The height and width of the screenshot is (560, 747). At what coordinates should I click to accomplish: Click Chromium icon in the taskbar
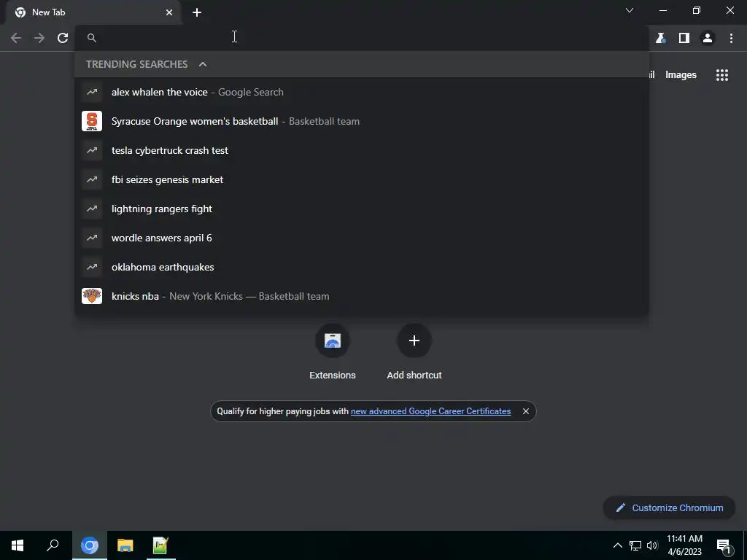click(x=89, y=545)
